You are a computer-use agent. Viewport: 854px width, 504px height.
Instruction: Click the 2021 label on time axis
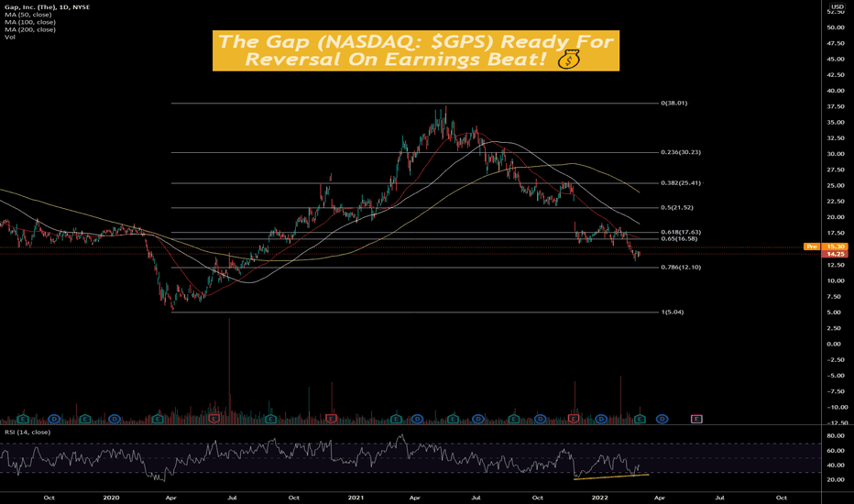click(356, 498)
